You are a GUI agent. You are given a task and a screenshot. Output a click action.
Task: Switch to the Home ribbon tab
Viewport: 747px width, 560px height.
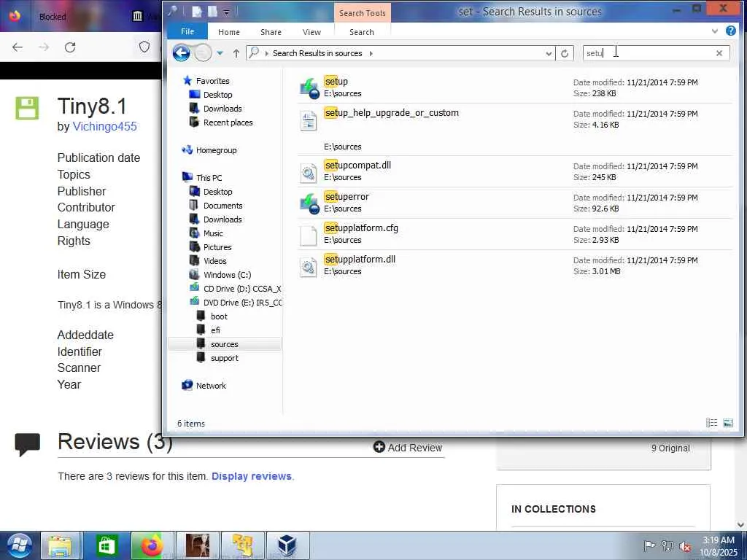pos(228,32)
